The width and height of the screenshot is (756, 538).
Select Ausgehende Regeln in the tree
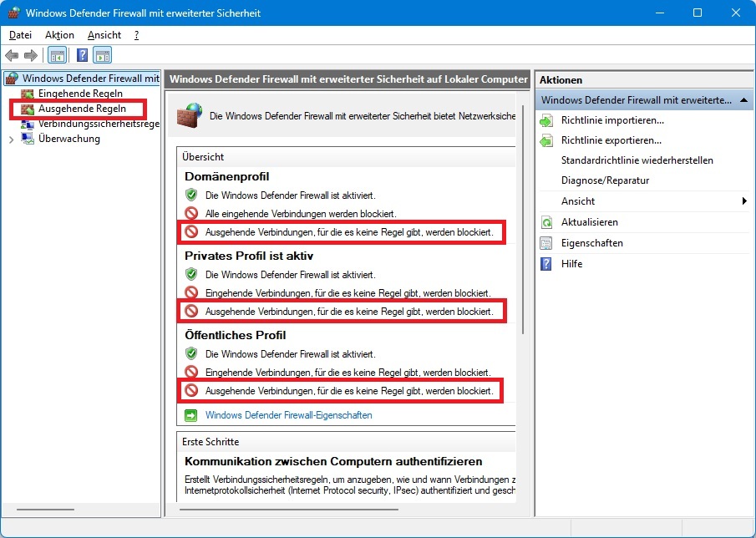[83, 109]
